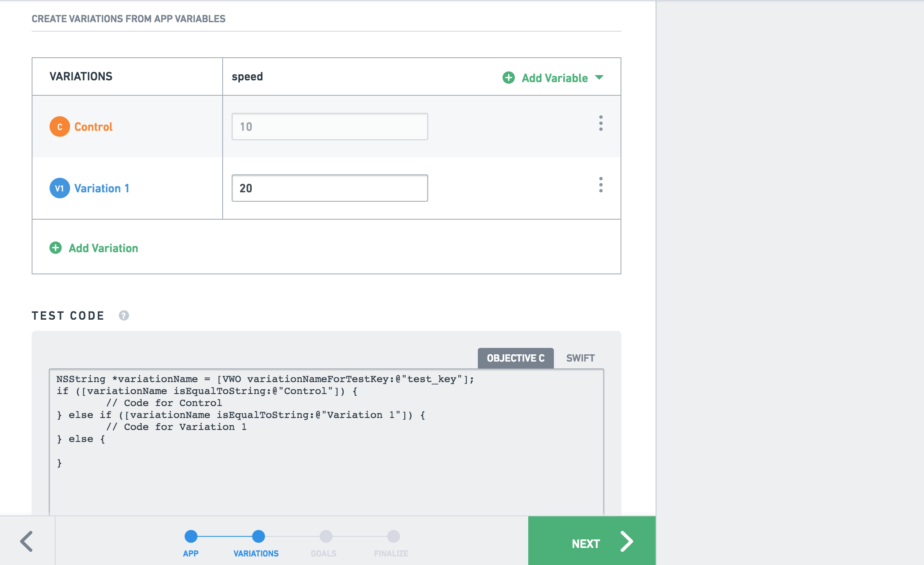Click the Add Variable text label
924x565 pixels.
[554, 78]
